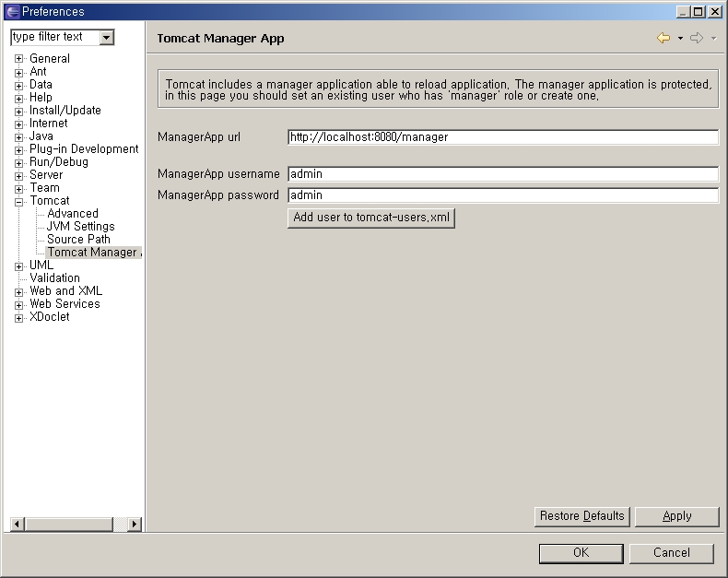The width and height of the screenshot is (728, 578).
Task: Open the Tomcat Advanced page
Action: (73, 214)
